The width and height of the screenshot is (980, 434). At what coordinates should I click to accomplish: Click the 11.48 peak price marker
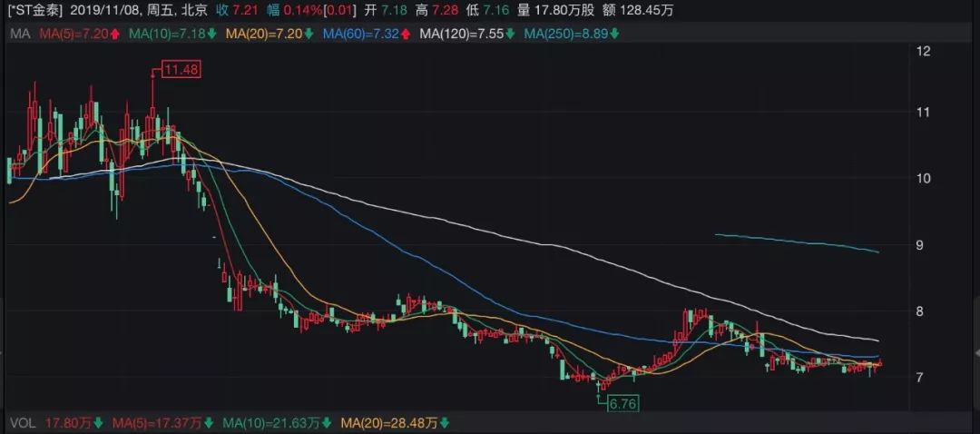(181, 70)
